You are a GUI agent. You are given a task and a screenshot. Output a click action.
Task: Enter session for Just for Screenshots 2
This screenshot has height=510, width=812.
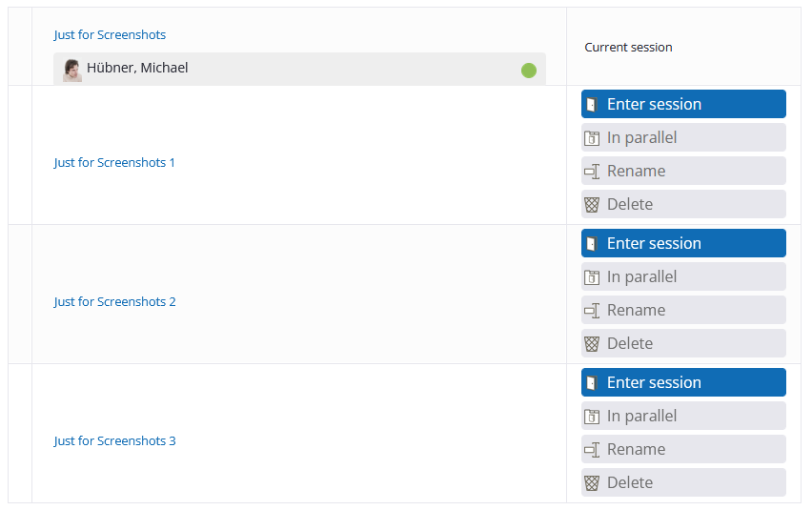[x=683, y=243]
